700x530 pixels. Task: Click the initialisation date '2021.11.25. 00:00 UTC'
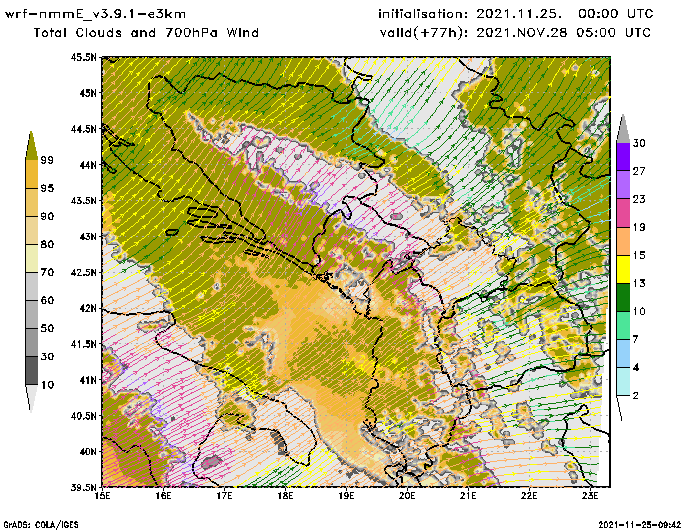565,14
